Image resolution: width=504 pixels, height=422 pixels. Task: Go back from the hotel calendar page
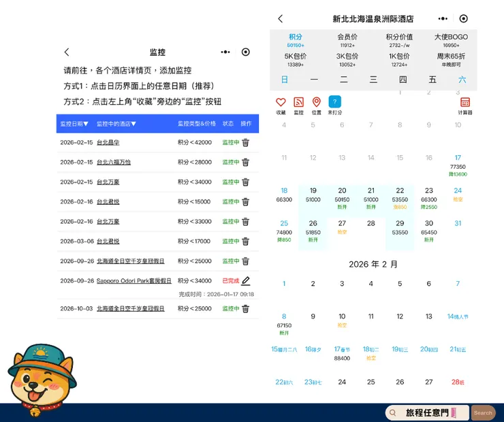pos(281,18)
